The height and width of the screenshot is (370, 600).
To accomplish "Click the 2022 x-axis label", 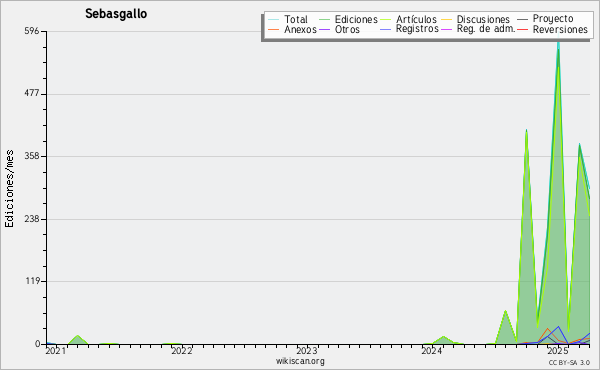I will (x=181, y=351).
